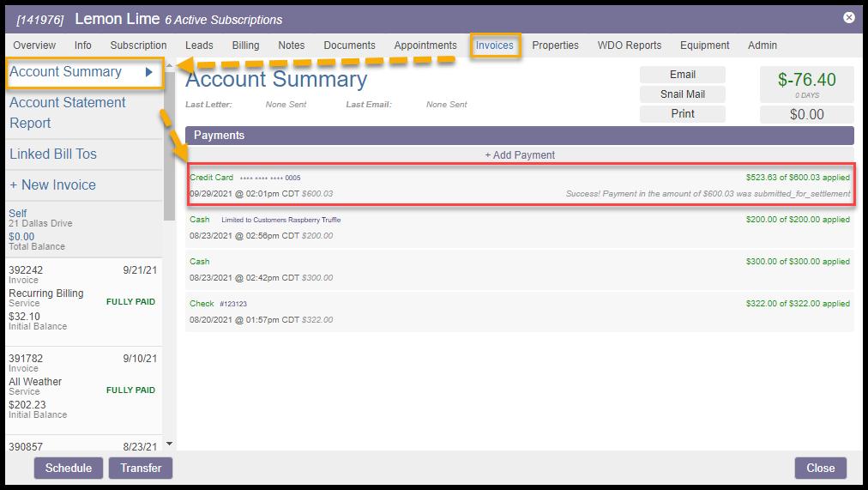
Task: Open Account Statement Report link
Action: click(x=68, y=112)
